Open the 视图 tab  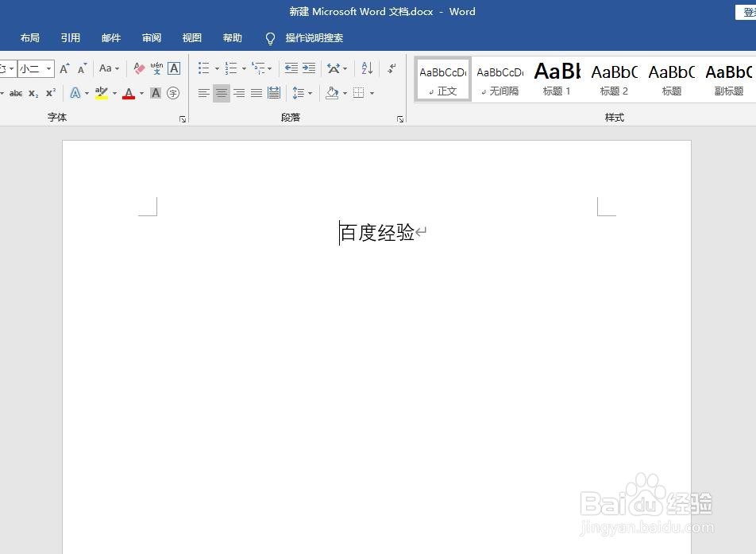click(x=192, y=37)
